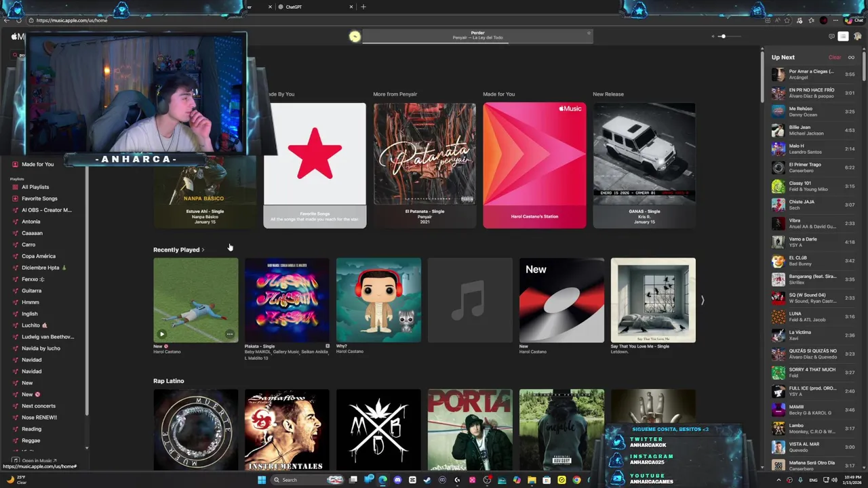Adjust the volume slider knob
The height and width of the screenshot is (488, 868).
[x=723, y=37]
